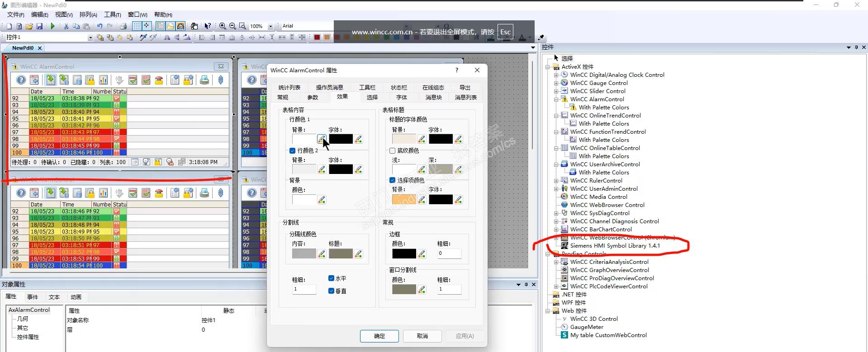The width and height of the screenshot is (868, 352).
Task: Click the Zoom in magnifier icon
Action: click(x=223, y=26)
